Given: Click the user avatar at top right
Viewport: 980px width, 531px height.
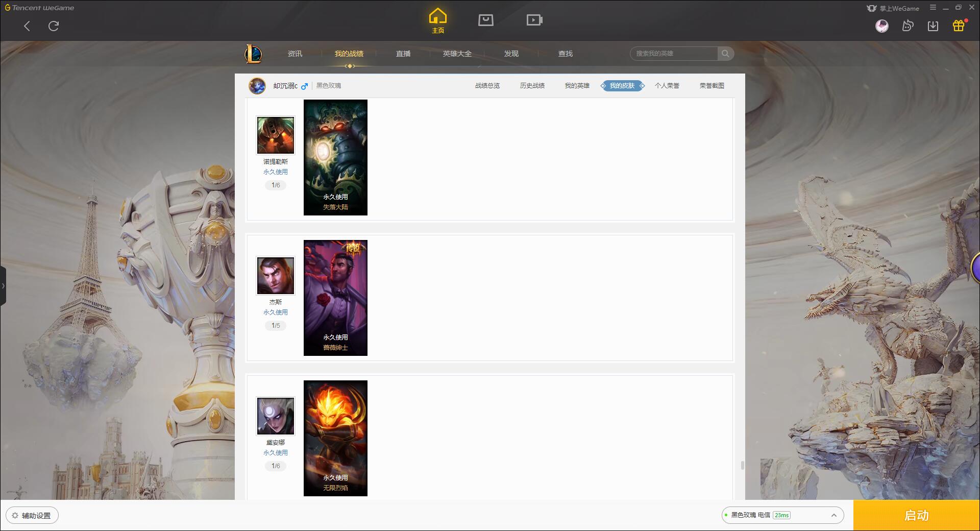Looking at the screenshot, I should [881, 26].
